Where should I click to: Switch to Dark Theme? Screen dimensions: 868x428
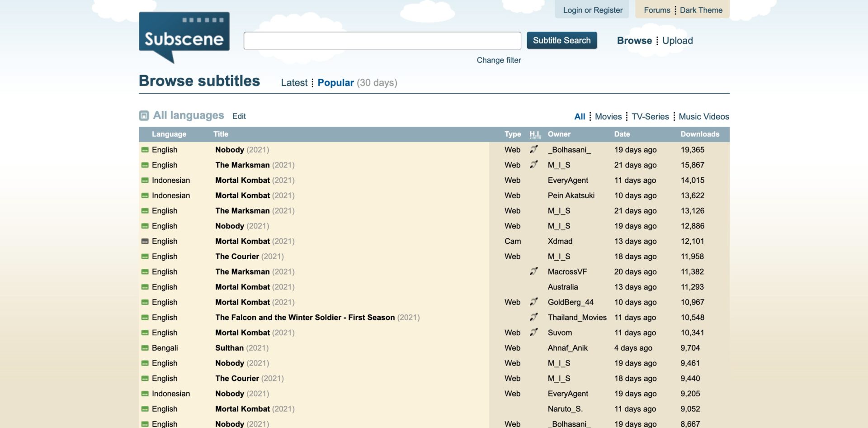(701, 10)
